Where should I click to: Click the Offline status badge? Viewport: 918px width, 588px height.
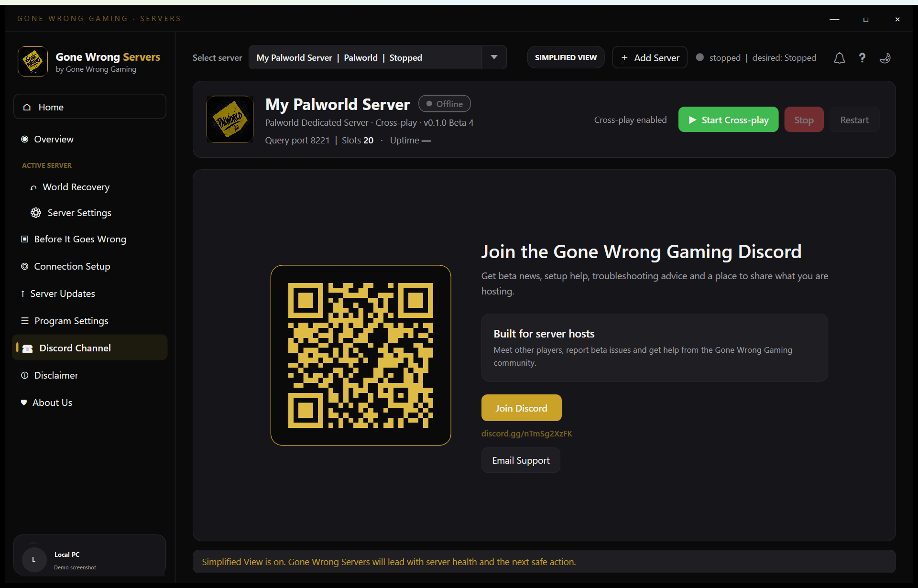click(x=444, y=104)
